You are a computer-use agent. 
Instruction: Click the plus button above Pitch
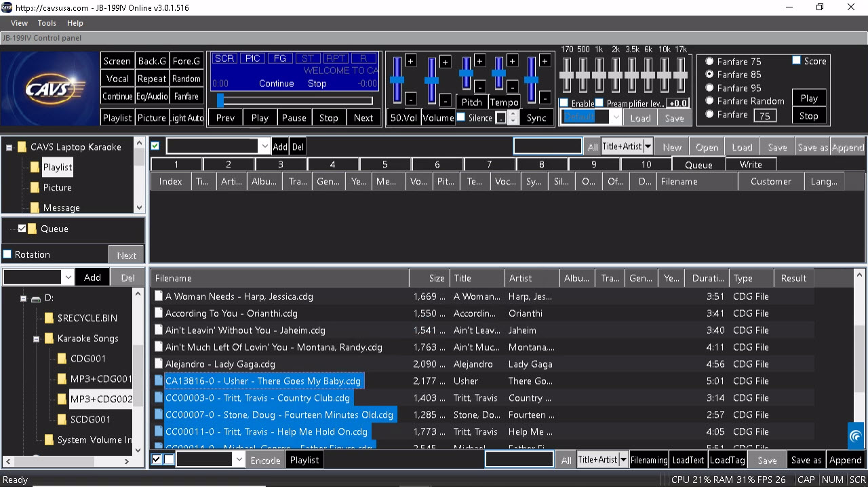pos(479,61)
